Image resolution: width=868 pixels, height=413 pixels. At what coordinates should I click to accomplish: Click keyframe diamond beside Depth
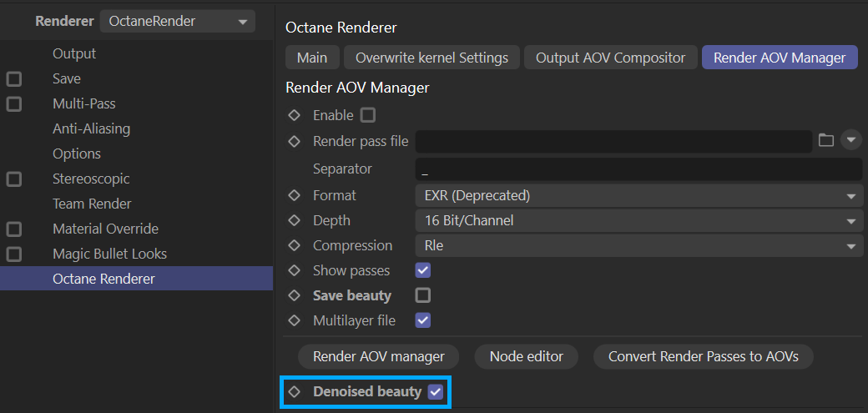[294, 220]
